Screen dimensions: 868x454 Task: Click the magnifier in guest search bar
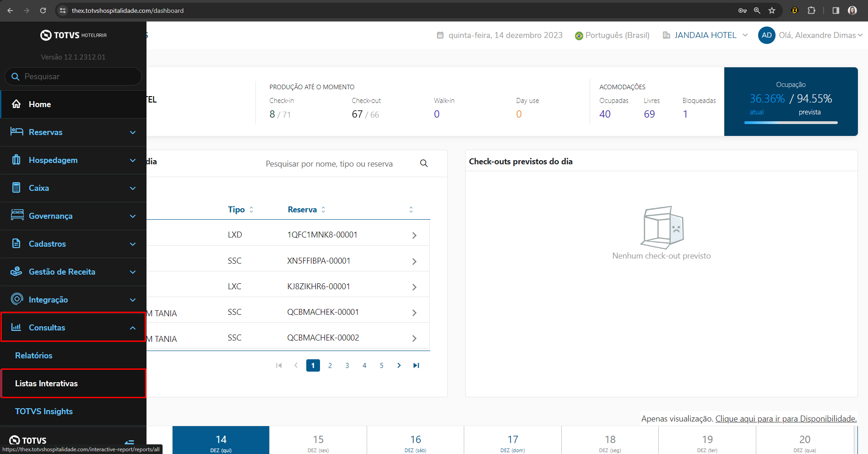pyautogui.click(x=423, y=163)
